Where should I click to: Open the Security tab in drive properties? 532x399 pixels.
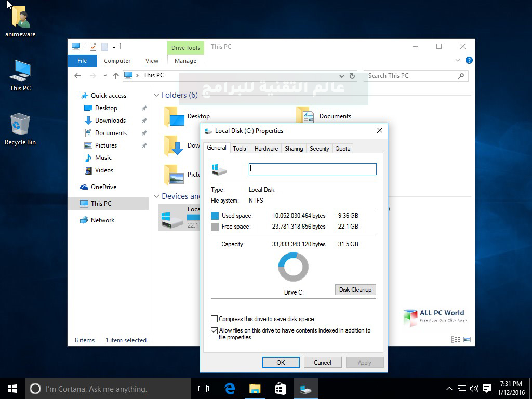[x=318, y=148]
